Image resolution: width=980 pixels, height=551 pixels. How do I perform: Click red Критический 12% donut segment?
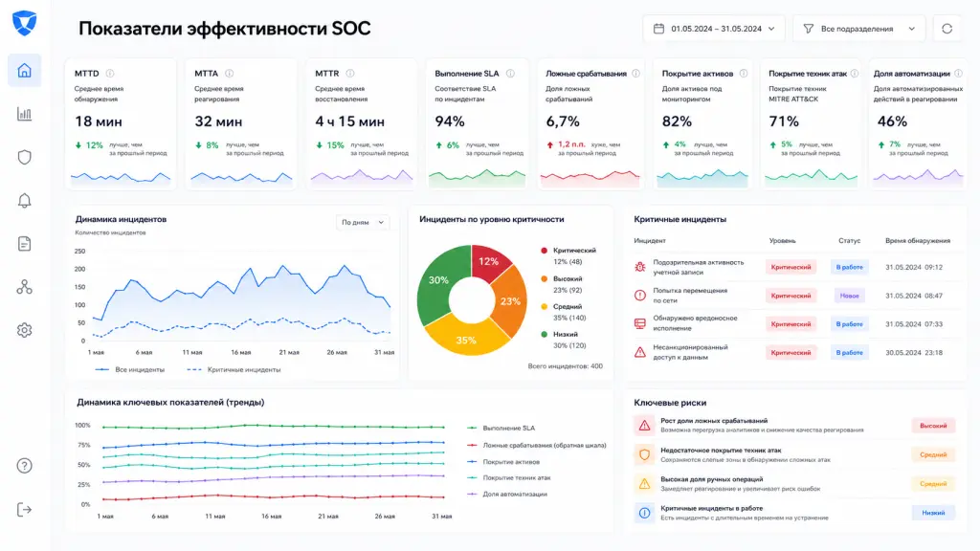pos(489,260)
